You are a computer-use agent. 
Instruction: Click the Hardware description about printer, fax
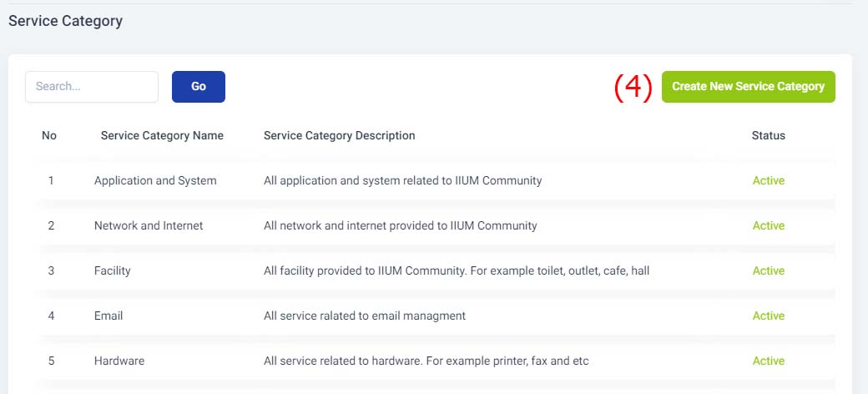click(x=426, y=361)
